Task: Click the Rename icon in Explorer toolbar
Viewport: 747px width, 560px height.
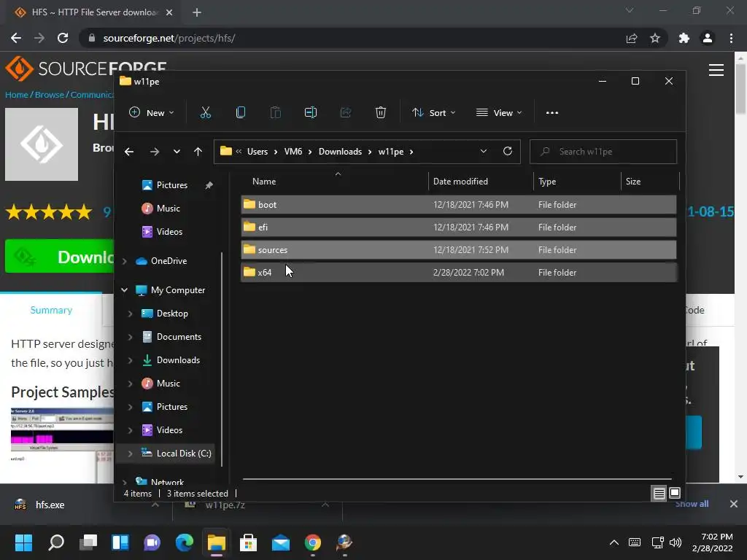Action: point(311,113)
